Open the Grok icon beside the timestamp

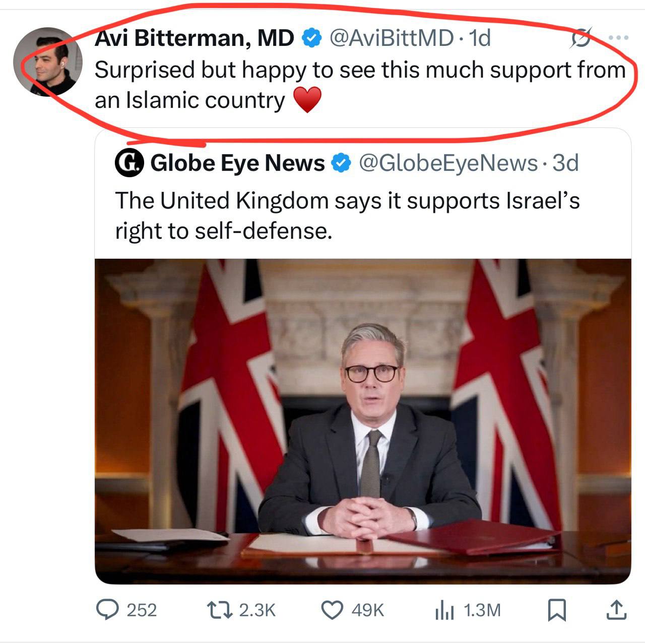(580, 38)
